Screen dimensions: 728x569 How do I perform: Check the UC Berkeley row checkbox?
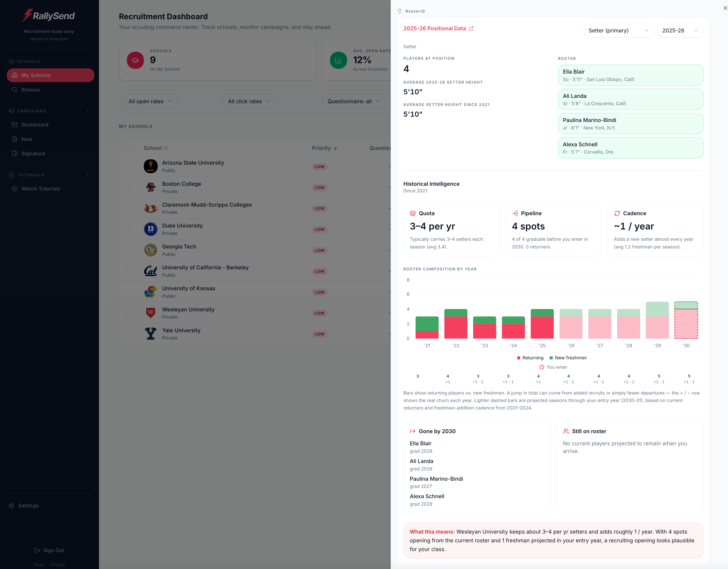[x=128, y=271]
